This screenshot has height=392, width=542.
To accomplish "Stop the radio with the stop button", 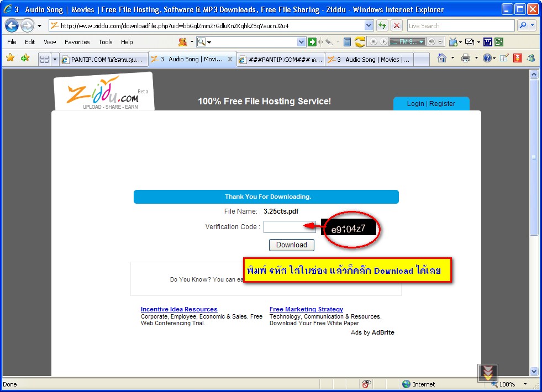I will 373,42.
